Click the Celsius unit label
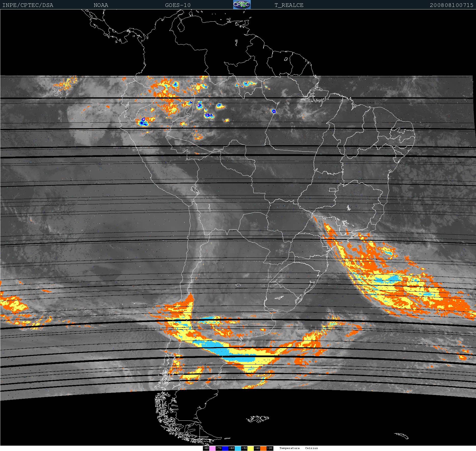The image size is (476, 451). tap(312, 448)
